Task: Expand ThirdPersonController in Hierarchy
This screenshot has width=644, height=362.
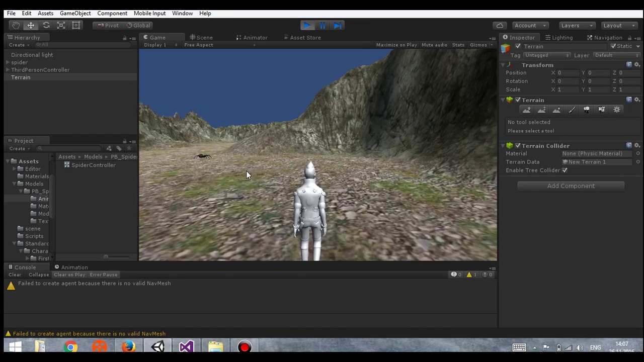Action: [8, 70]
